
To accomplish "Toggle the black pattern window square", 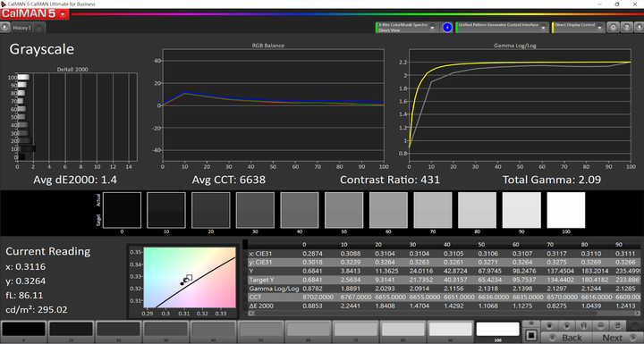I will click(x=530, y=335).
